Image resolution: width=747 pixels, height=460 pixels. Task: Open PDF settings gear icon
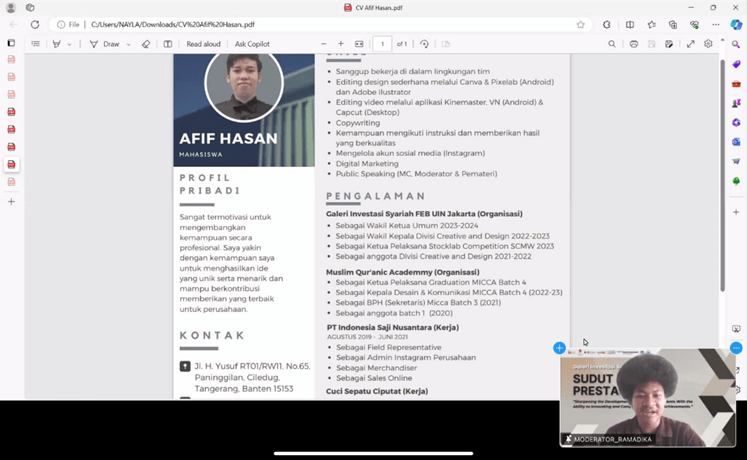click(708, 44)
